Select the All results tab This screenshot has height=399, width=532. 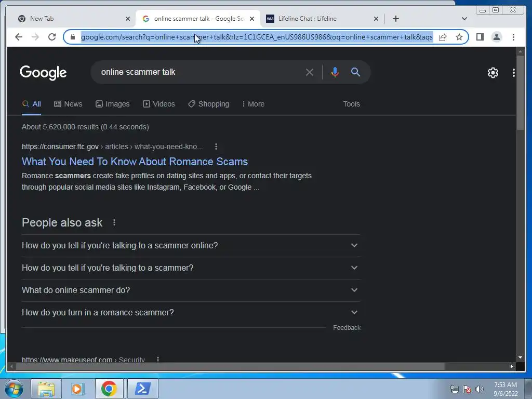click(32, 104)
